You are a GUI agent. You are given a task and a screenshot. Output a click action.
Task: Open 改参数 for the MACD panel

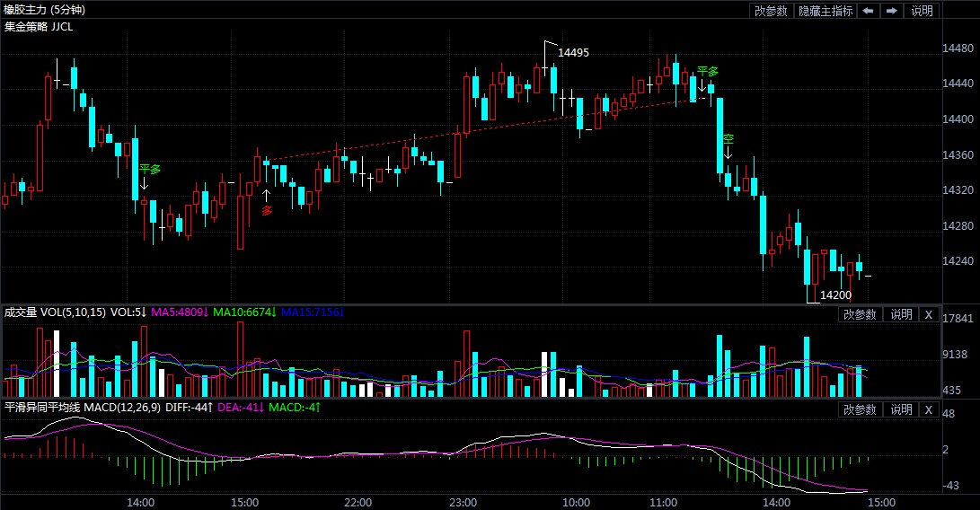859,409
